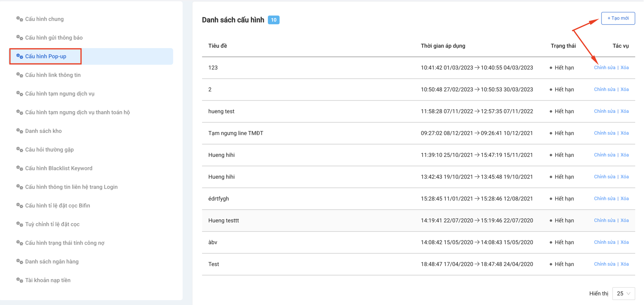Click gear icon next to Danh sách ngân hàng

19,261
